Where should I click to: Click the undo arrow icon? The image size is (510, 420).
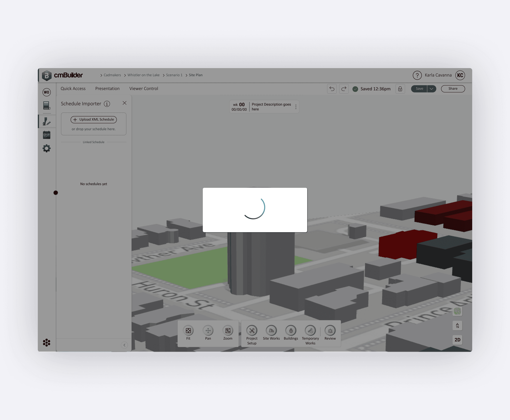pos(332,89)
